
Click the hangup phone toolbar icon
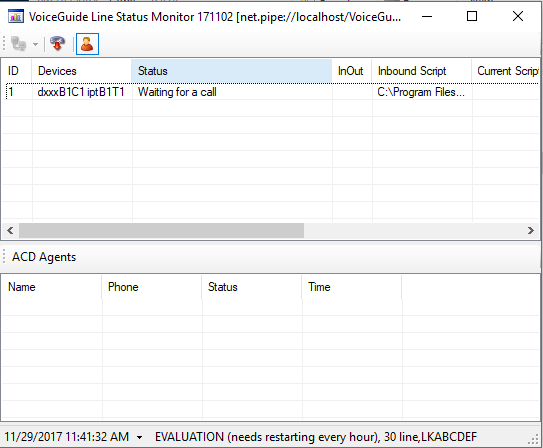point(57,44)
